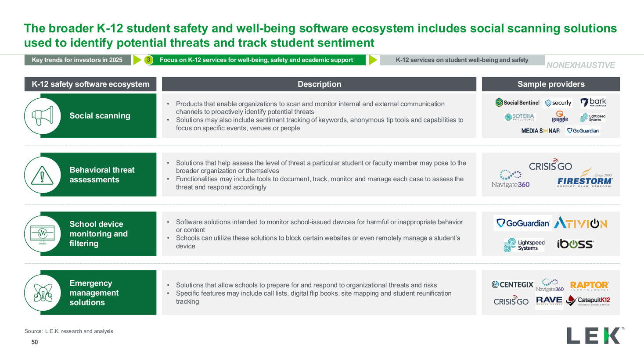Click the Social scanning megaphone icon
644x362 pixels.
(43, 116)
